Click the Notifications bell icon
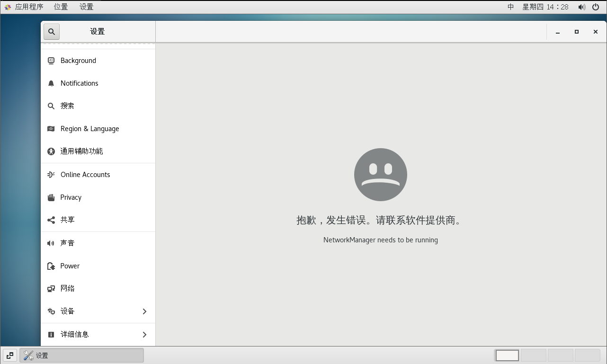The height and width of the screenshot is (364, 607). pos(51,83)
